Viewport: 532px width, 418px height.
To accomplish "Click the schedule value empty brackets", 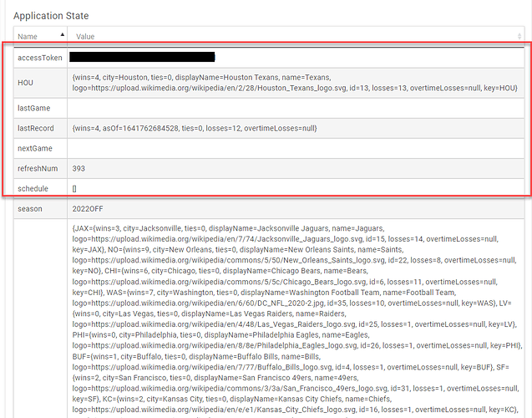I will pos(74,189).
